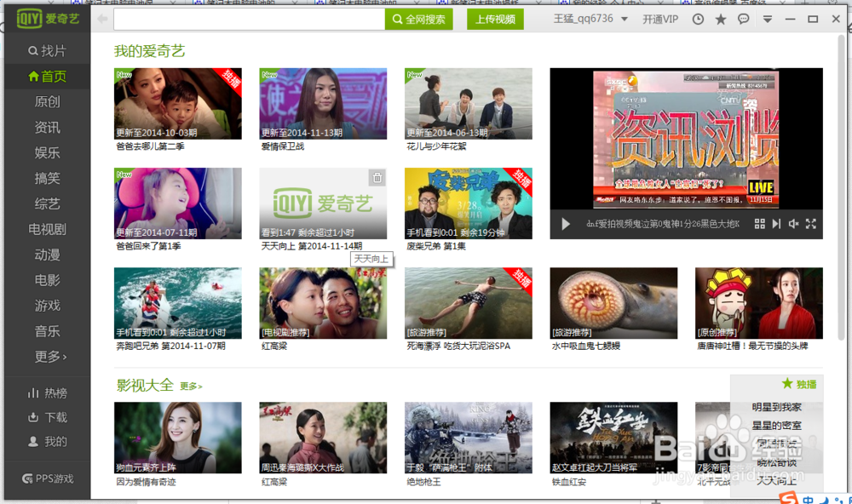Open 废柴兄弟 第1集 thumbnail
Screen dimensions: 852x504
pos(469,203)
